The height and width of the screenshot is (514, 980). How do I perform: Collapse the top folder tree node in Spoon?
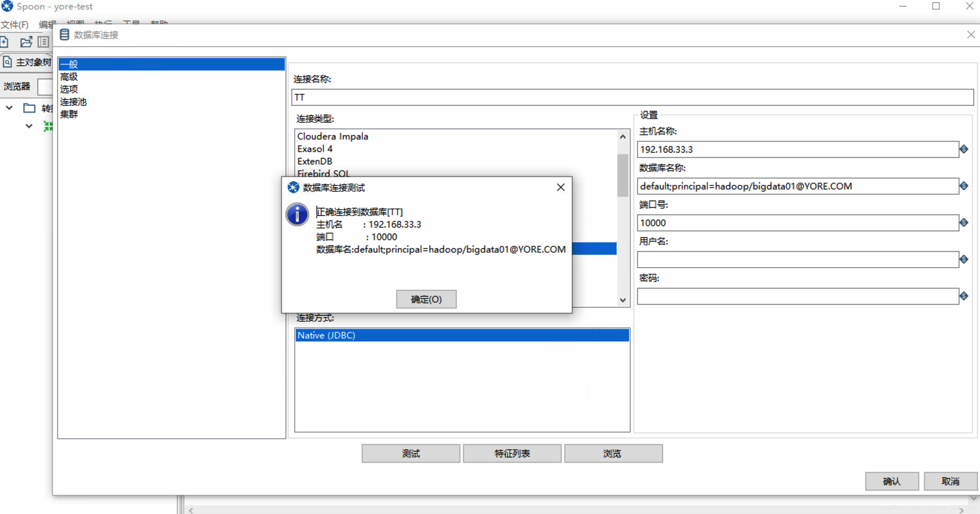[9, 108]
